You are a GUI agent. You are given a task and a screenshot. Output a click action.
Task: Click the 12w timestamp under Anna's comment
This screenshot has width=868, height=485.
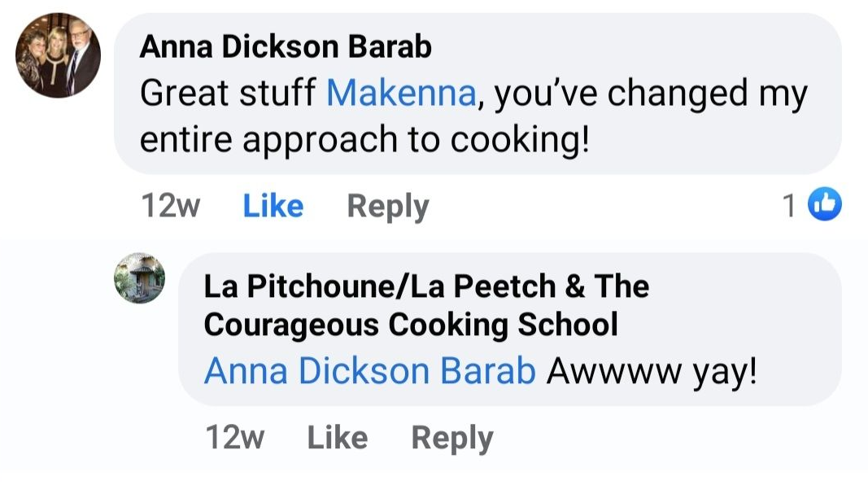pos(170,206)
